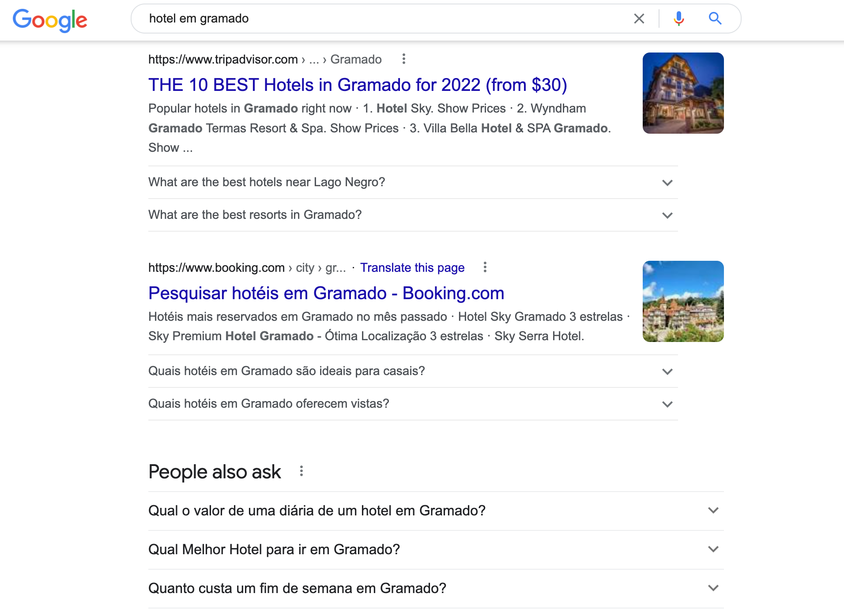Expand 'What are the best resorts in Gramado?'
The height and width of the screenshot is (616, 844).
point(413,215)
